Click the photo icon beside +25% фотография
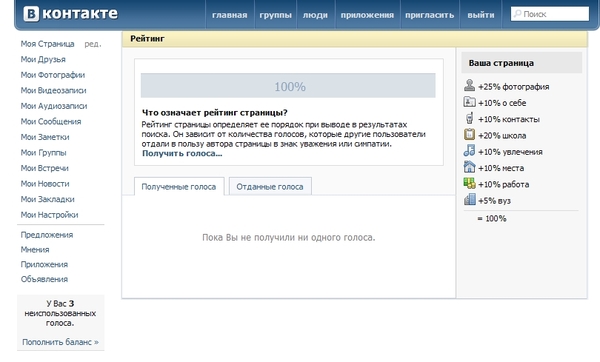Image resolution: width=600 pixels, height=362 pixels. click(469, 85)
